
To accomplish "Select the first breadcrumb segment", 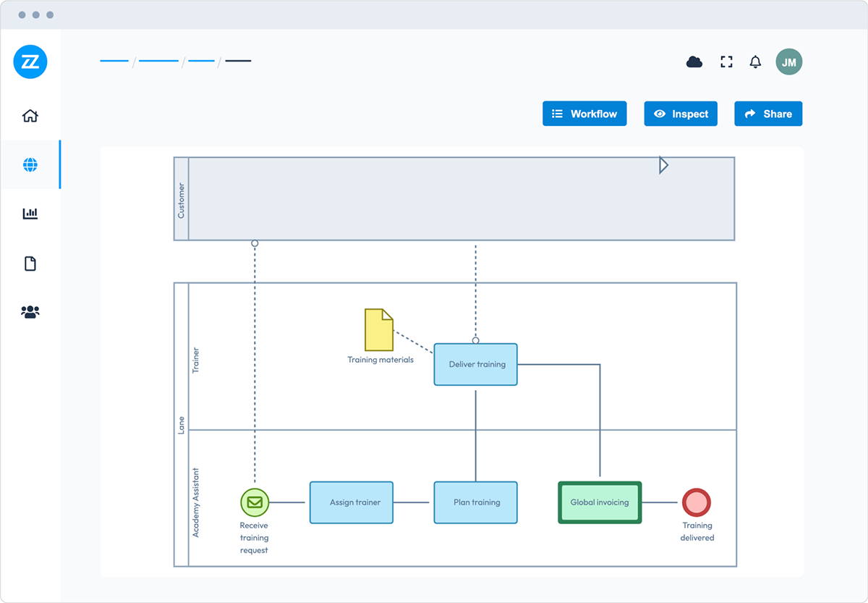I will click(114, 61).
